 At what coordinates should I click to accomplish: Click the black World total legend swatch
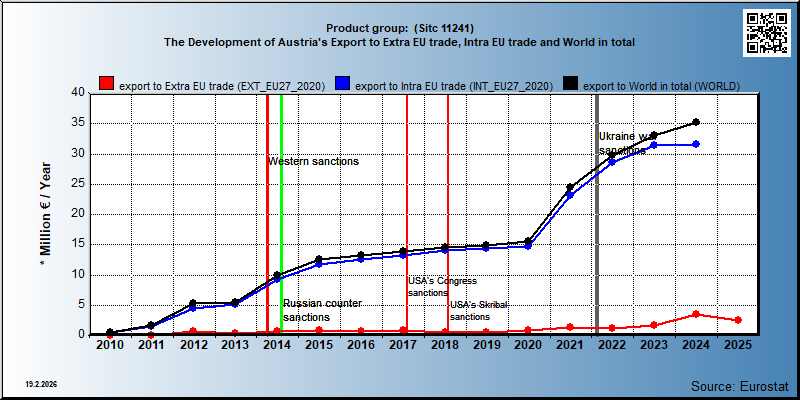click(570, 84)
